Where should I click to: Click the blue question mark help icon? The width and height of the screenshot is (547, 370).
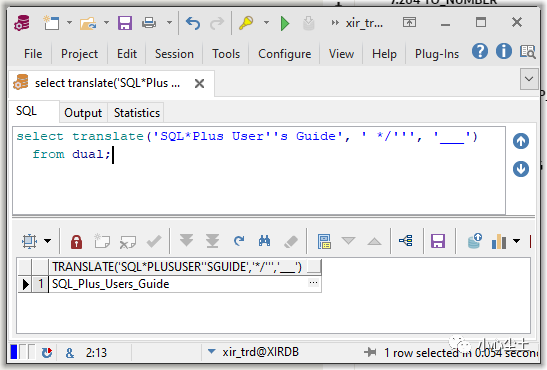[480, 52]
